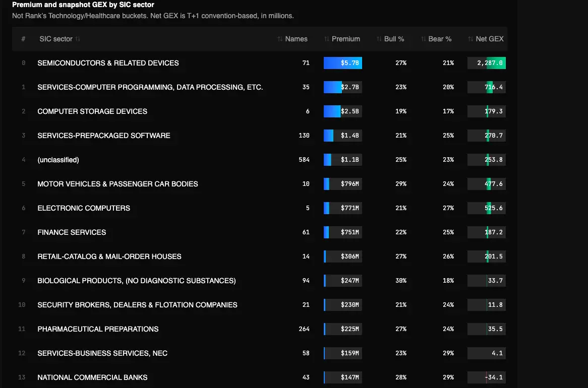Click row number 13
Image resolution: width=588 pixels, height=388 pixels.
pos(22,377)
